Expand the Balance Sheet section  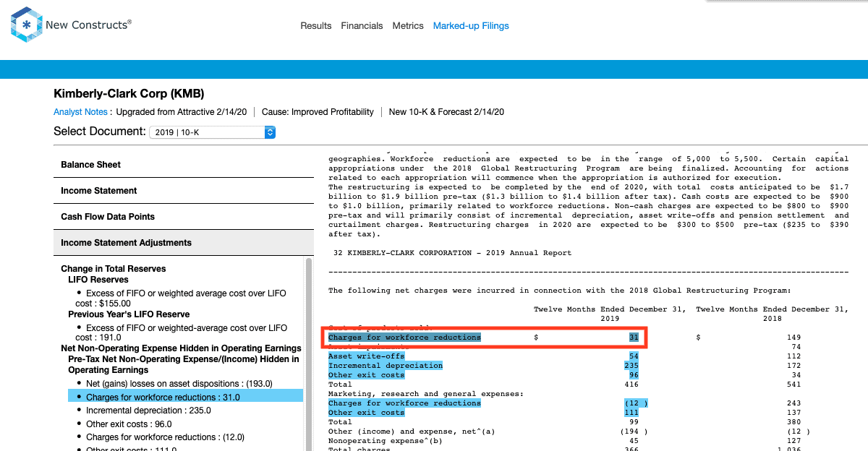click(184, 165)
